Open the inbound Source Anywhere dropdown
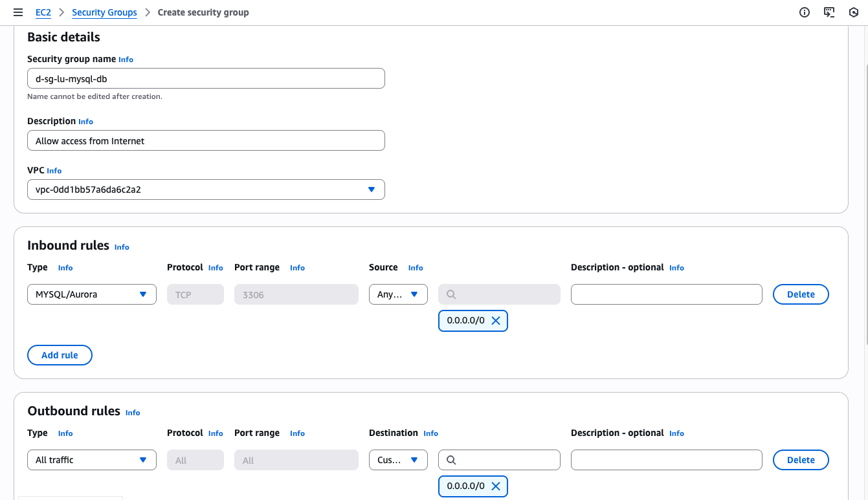This screenshot has height=500, width=868. click(x=398, y=294)
